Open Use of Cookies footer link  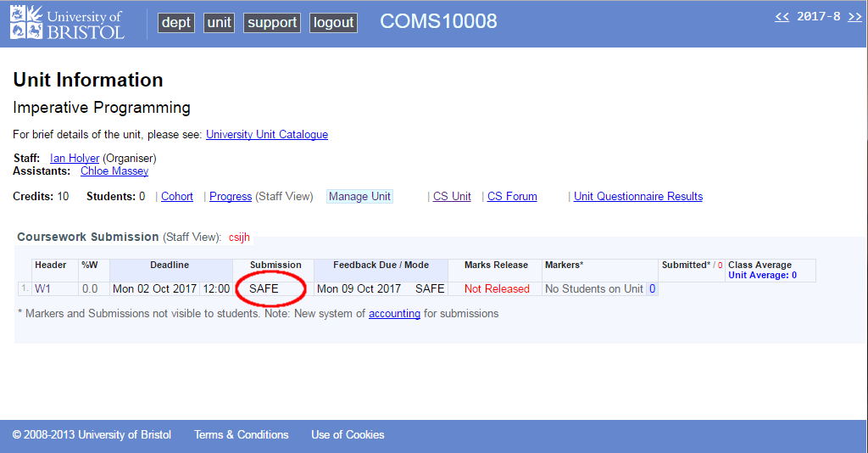(348, 435)
